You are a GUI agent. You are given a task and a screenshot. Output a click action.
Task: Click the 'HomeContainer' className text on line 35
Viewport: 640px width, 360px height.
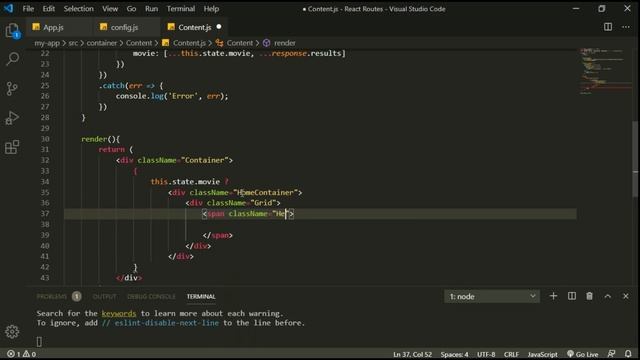(x=267, y=192)
